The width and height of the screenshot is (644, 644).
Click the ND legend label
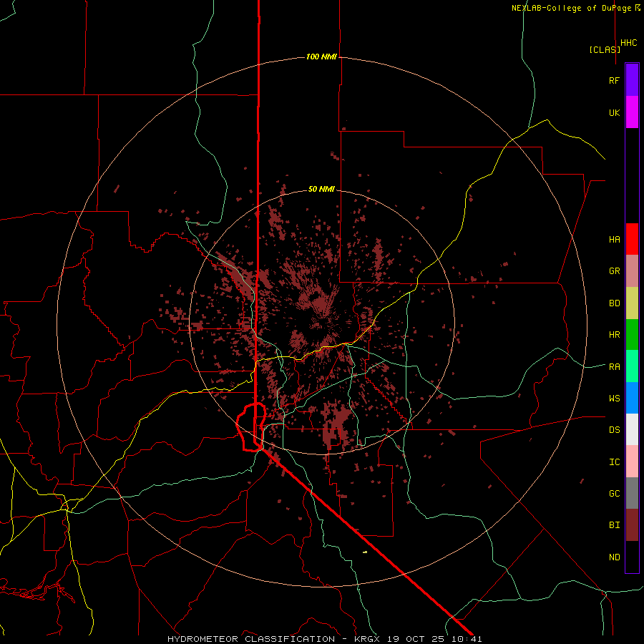click(614, 557)
